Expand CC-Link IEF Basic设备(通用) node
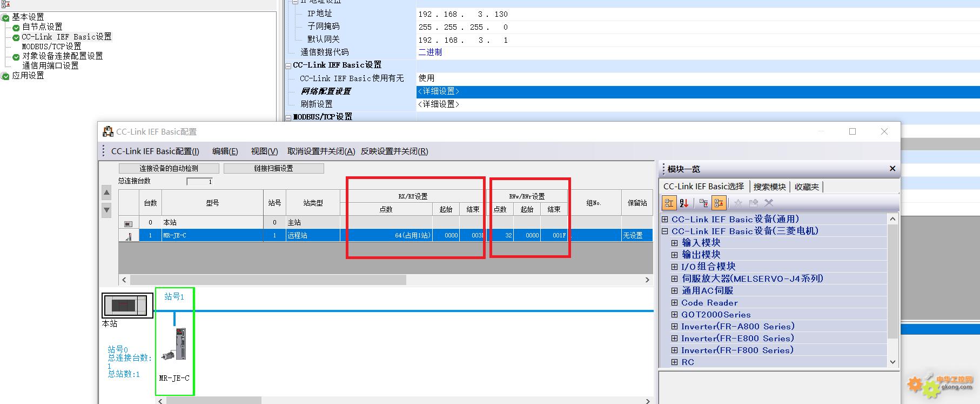This screenshot has height=404, width=980. point(664,219)
